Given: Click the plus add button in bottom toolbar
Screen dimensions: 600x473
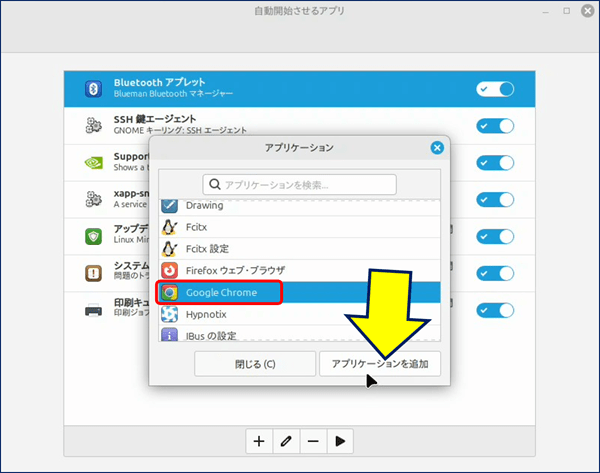Looking at the screenshot, I should click(x=259, y=441).
